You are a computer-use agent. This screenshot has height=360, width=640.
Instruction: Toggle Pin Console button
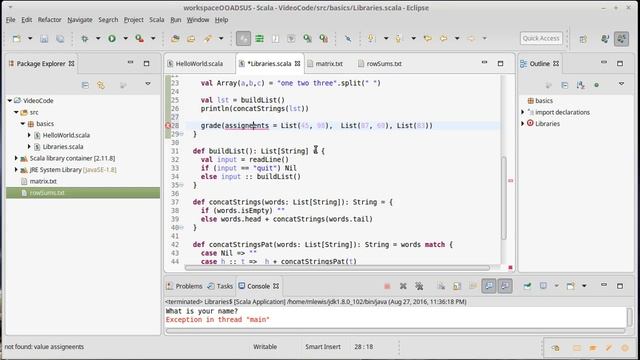point(527,286)
